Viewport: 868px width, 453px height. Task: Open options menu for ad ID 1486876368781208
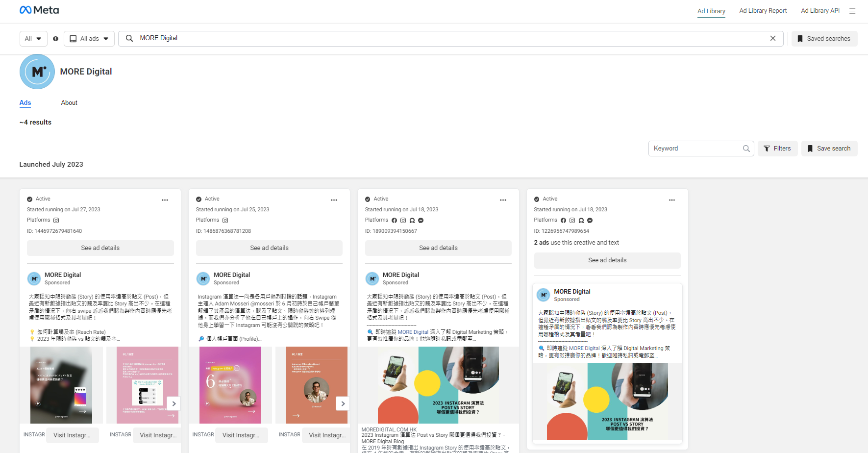click(334, 200)
